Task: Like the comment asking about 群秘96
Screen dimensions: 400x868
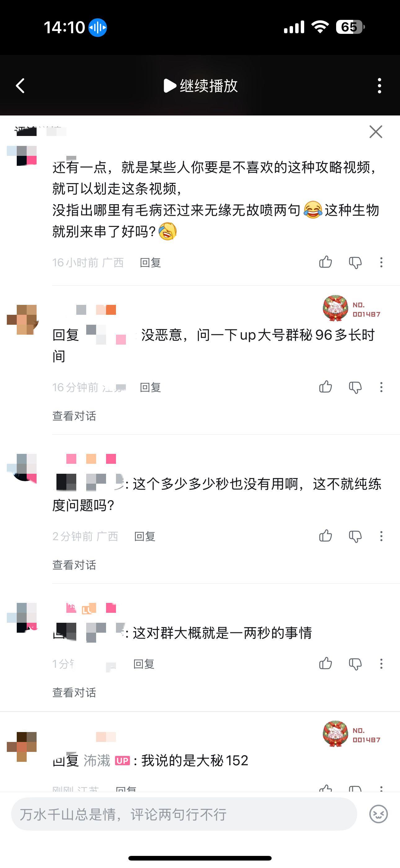Action: [326, 387]
